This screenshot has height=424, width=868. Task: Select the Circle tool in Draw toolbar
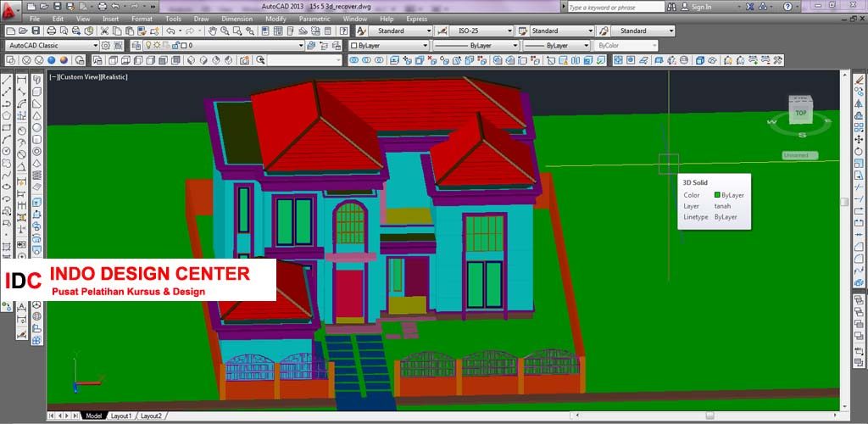(x=7, y=151)
